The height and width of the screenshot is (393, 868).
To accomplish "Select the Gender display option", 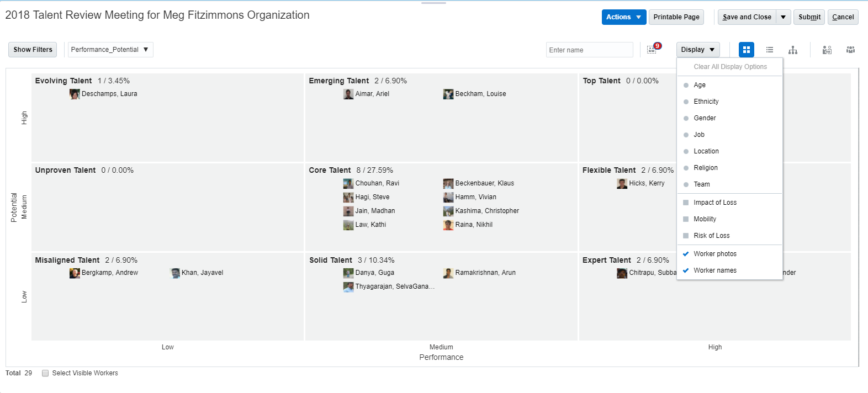I will coord(705,118).
